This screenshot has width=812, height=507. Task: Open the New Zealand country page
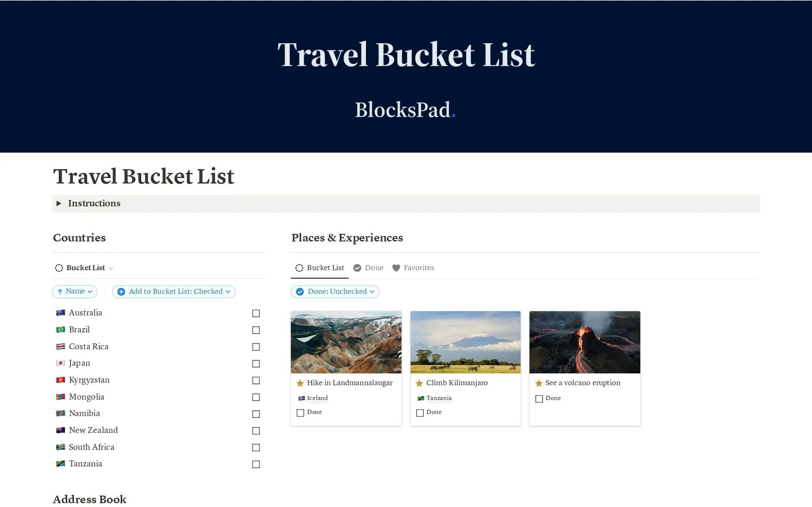tap(93, 430)
